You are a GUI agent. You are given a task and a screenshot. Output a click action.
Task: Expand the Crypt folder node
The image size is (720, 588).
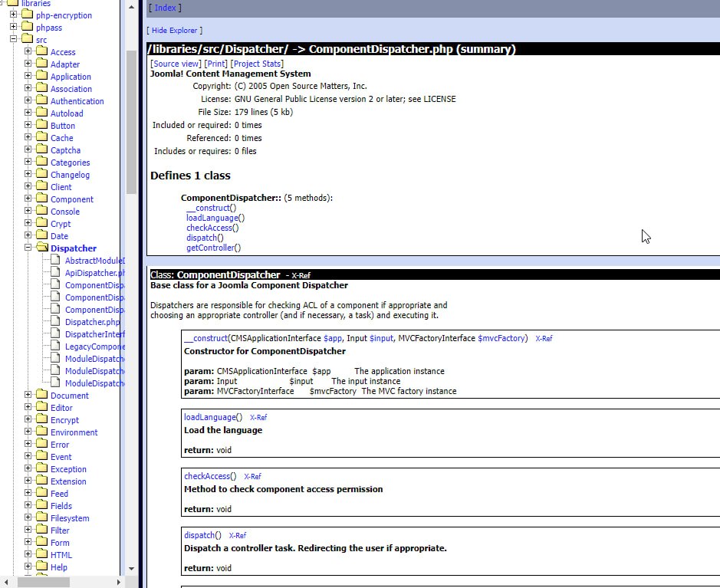click(28, 222)
